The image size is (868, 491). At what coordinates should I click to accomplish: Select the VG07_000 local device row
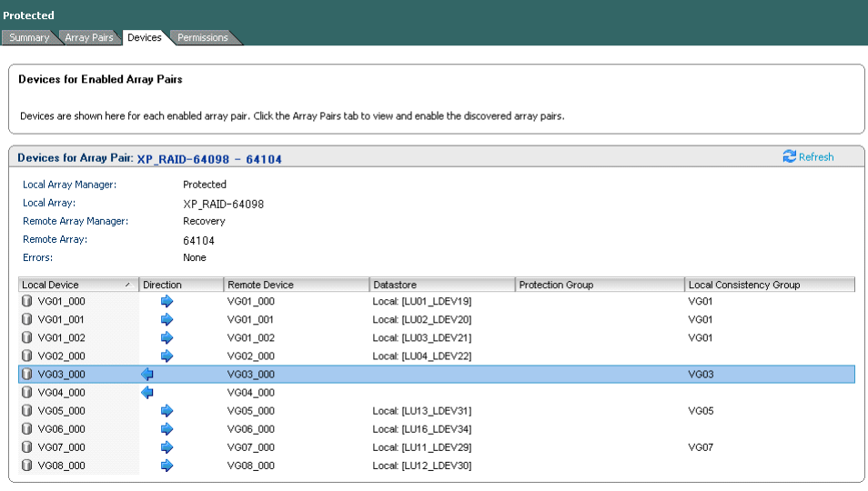pos(62,447)
